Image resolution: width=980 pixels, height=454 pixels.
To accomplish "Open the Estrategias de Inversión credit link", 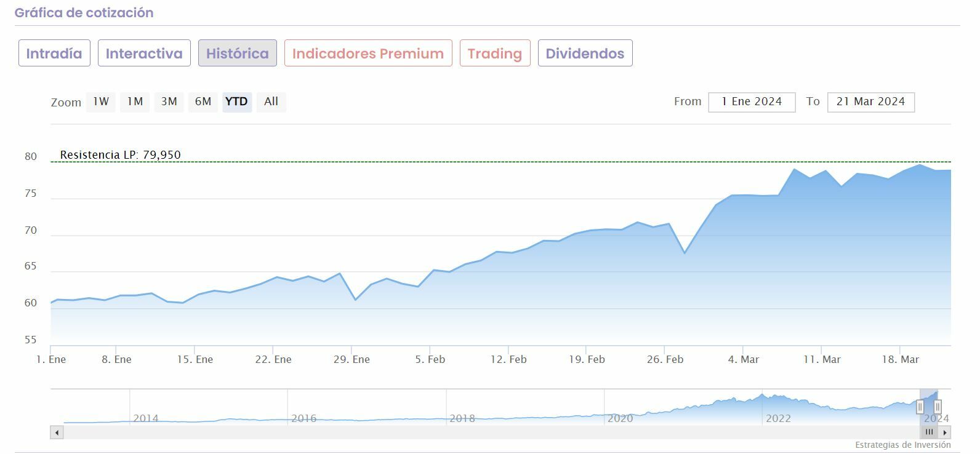I will click(x=902, y=445).
